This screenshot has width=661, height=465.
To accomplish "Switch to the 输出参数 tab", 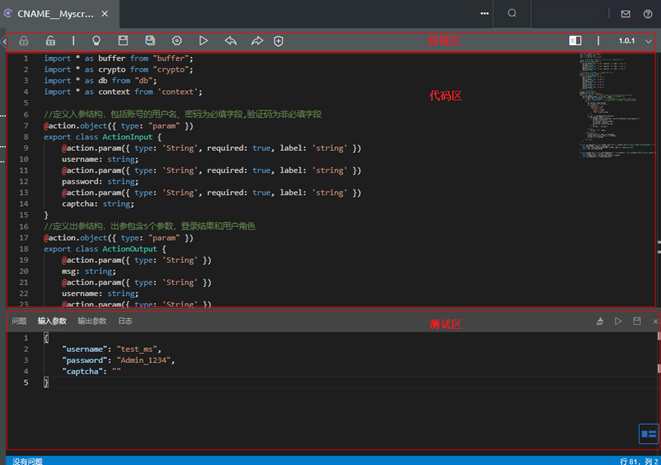I will point(92,321).
